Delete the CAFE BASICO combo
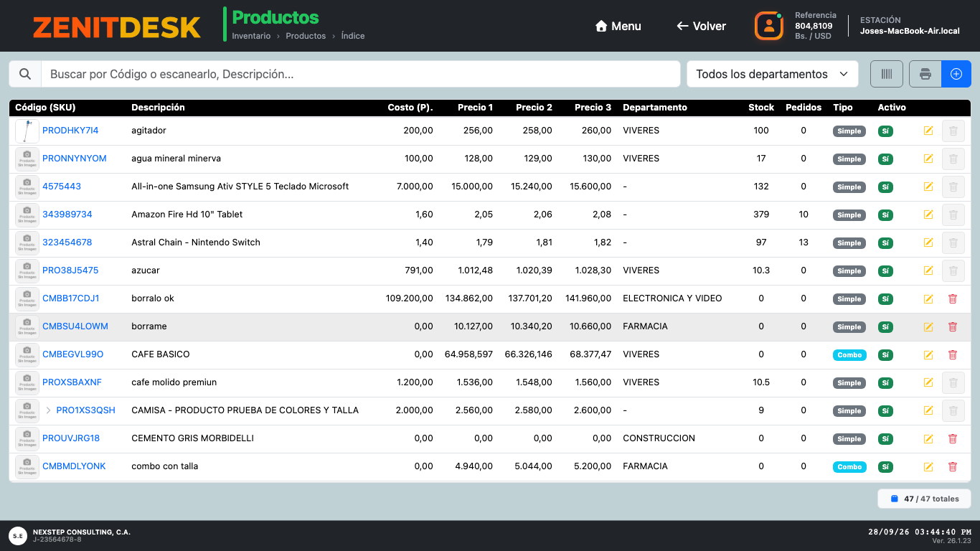Image resolution: width=980 pixels, height=551 pixels. [x=953, y=354]
